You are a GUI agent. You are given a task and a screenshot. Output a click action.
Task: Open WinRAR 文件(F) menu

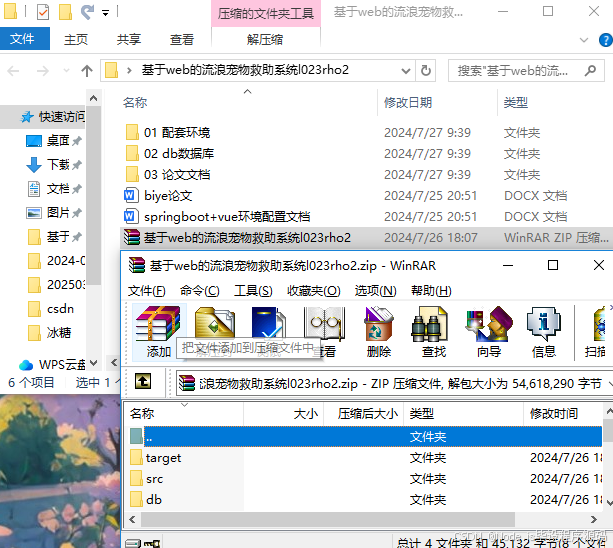pos(147,290)
